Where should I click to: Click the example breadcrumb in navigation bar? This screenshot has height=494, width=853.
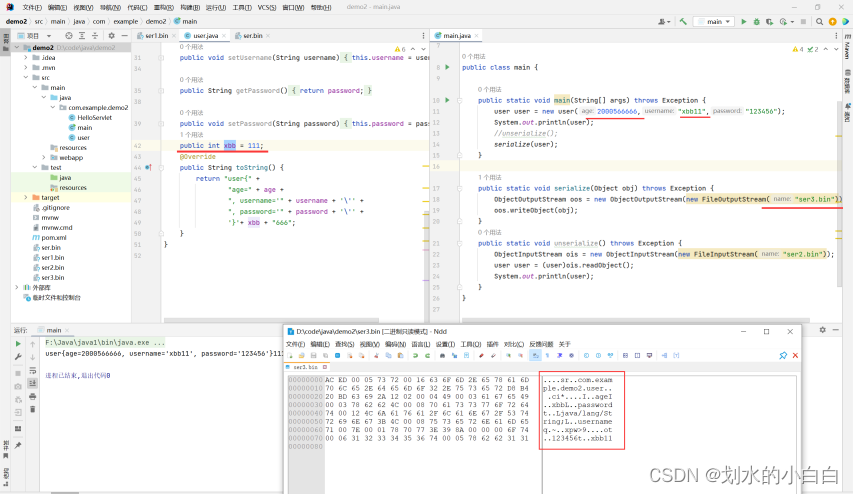pos(126,21)
